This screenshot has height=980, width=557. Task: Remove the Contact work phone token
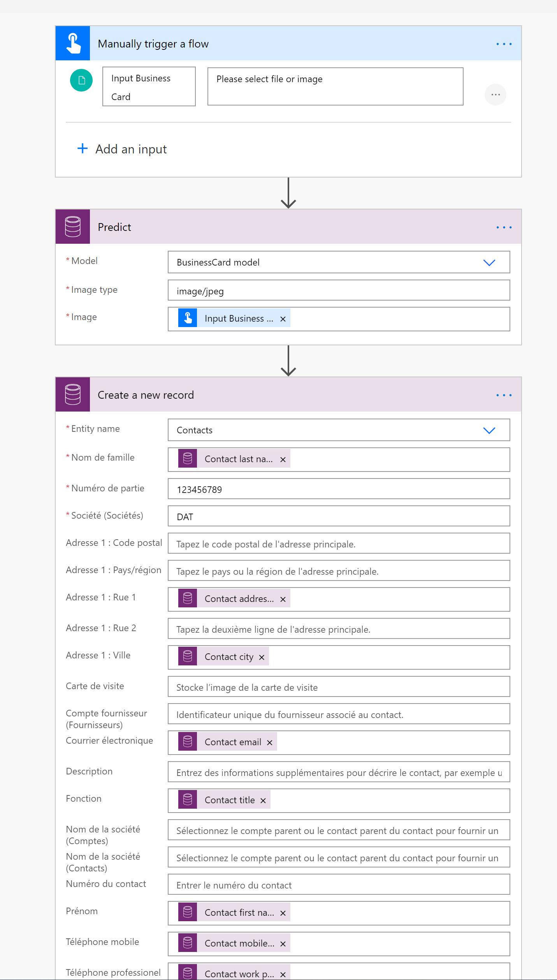point(283,975)
